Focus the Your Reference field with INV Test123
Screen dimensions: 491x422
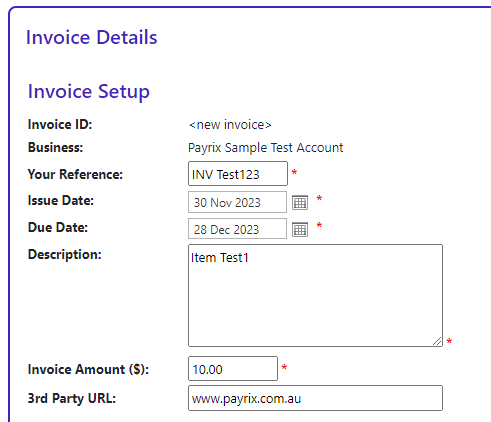(x=238, y=174)
